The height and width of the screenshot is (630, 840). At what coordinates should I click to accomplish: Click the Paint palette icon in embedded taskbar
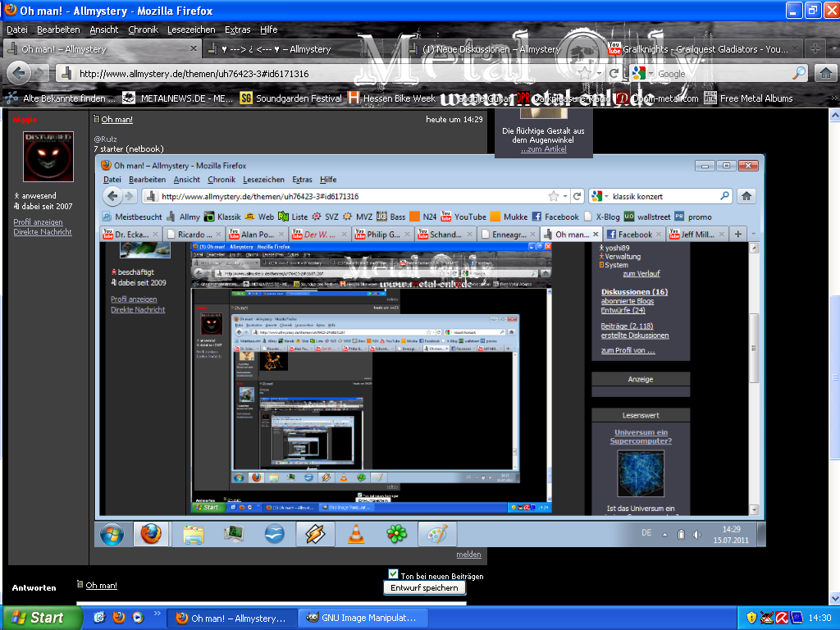click(x=437, y=534)
